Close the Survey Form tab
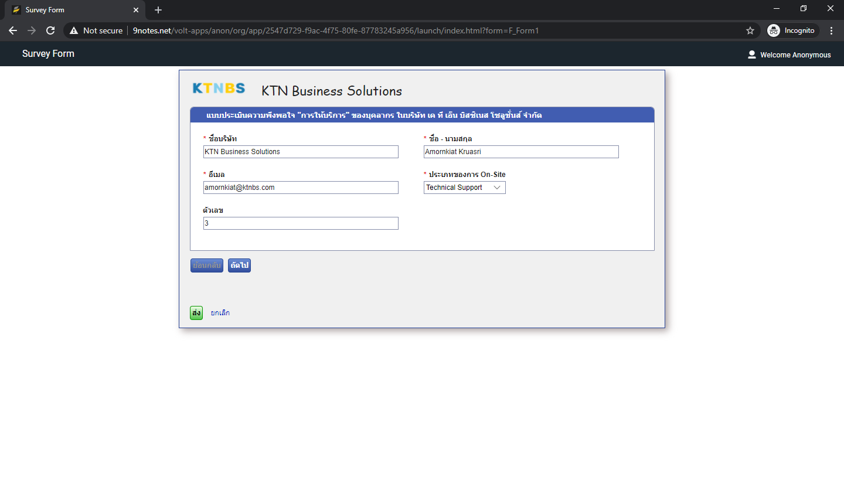Screen dimensions: 844x504 click(136, 10)
